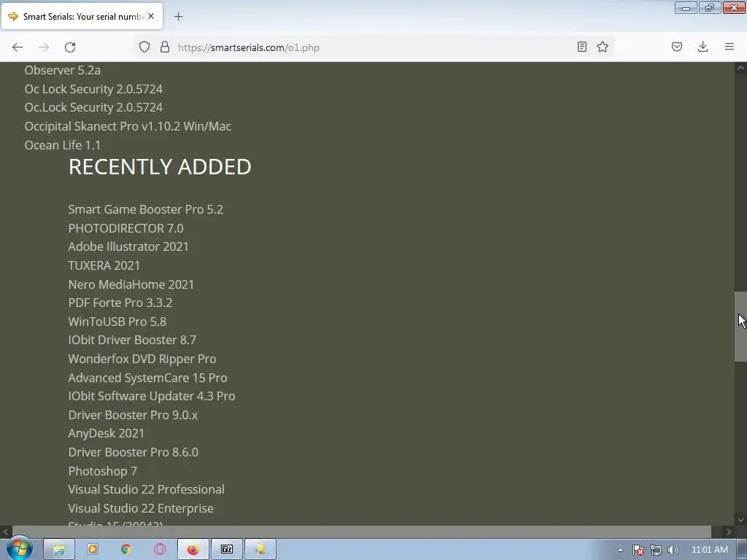Open the PDF Forte Pro 3.3.2 link
Image resolution: width=747 pixels, height=560 pixels.
120,303
